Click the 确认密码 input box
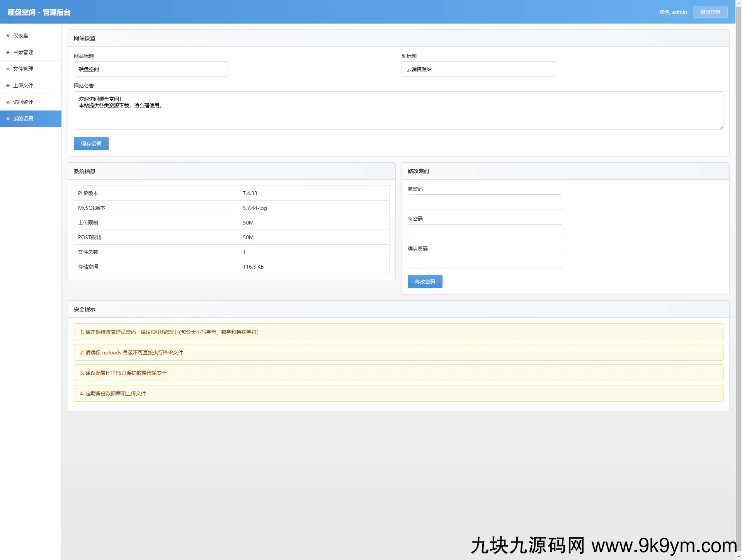742x560 pixels. [485, 262]
